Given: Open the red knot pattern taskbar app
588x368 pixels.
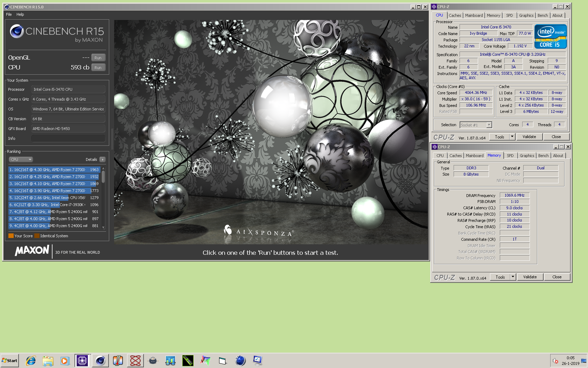Looking at the screenshot, I should click(135, 361).
